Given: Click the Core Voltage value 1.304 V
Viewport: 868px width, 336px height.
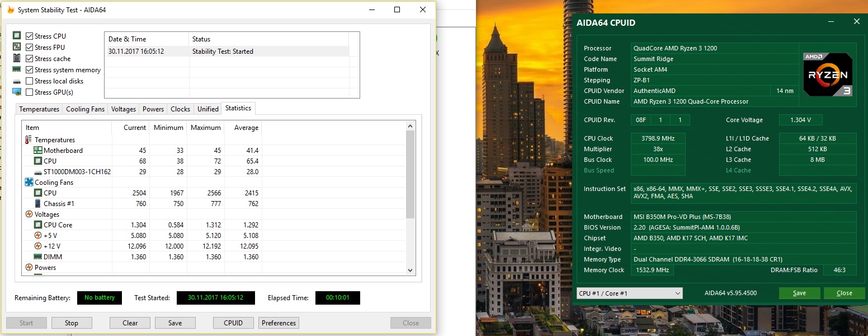Looking at the screenshot, I should click(x=801, y=120).
